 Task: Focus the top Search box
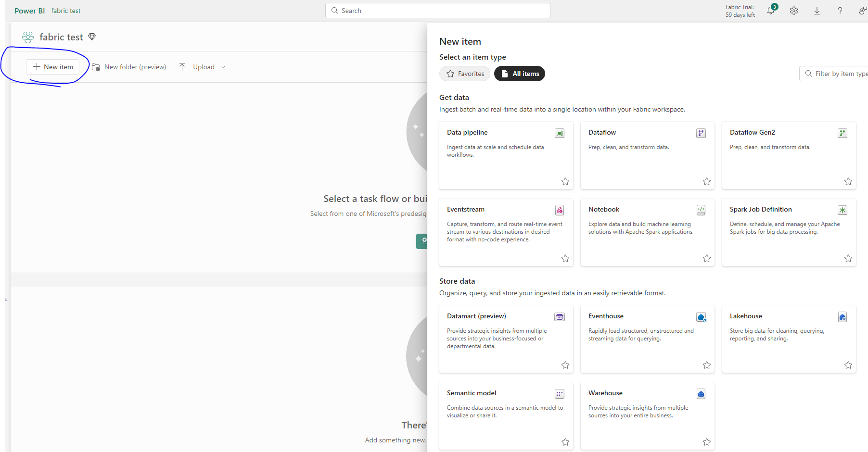438,11
